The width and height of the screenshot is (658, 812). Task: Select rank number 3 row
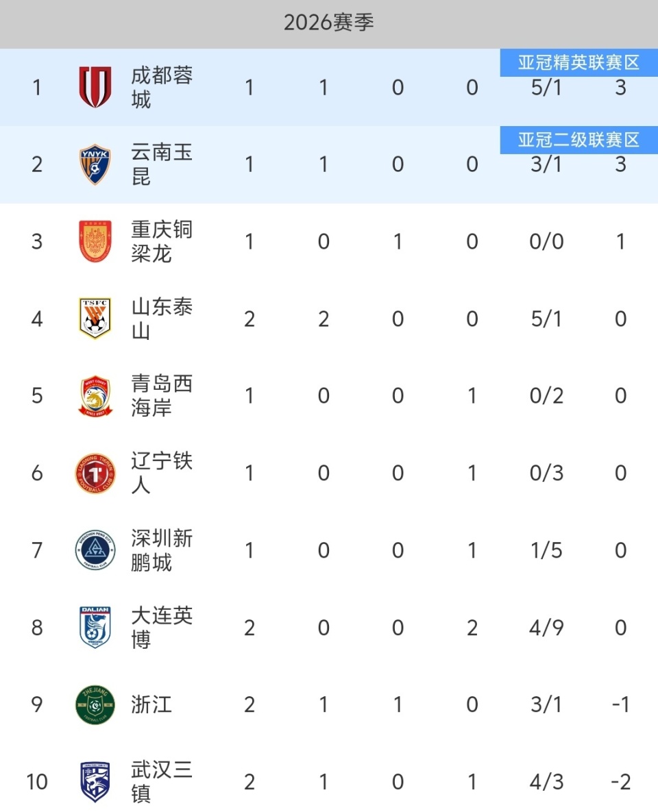[x=37, y=241]
